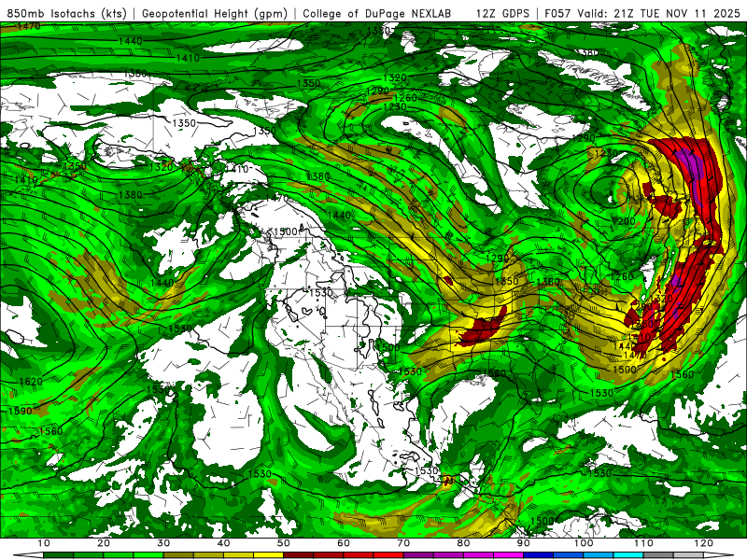The width and height of the screenshot is (747, 560).
Task: Click the 110 kt value on the color scale
Action: coord(643,543)
